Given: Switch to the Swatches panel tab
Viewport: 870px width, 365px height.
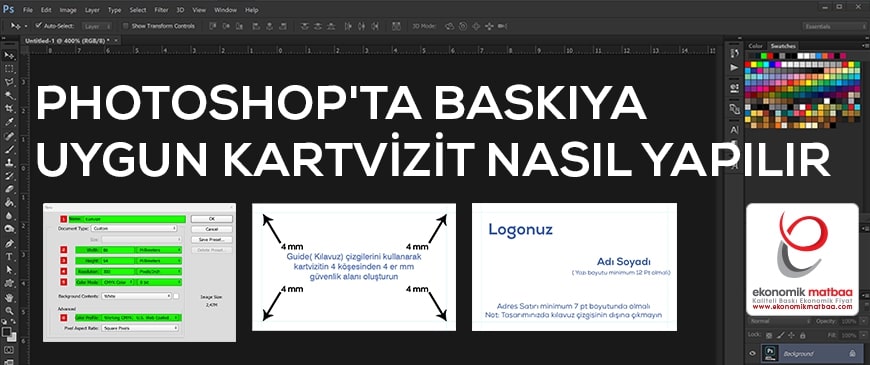Looking at the screenshot, I should pyautogui.click(x=782, y=46).
